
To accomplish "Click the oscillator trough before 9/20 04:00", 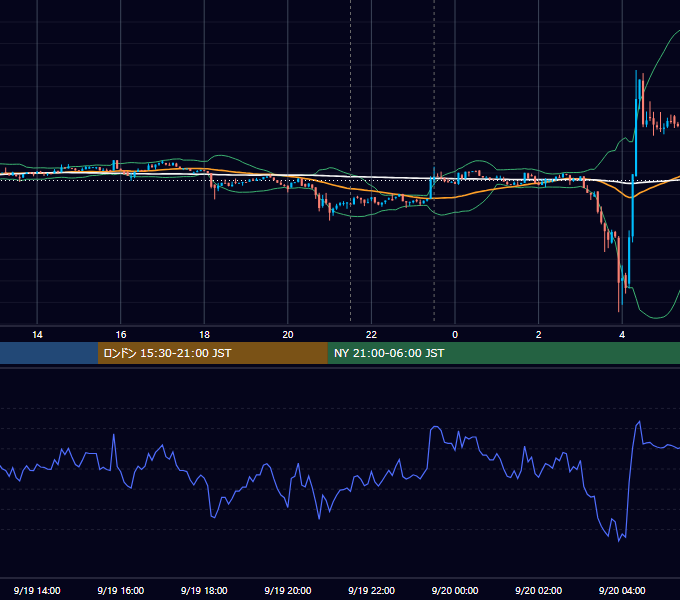I will point(619,541).
